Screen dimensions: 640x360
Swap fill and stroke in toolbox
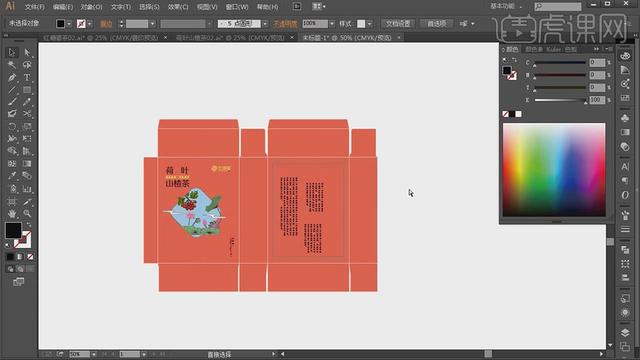point(29,225)
